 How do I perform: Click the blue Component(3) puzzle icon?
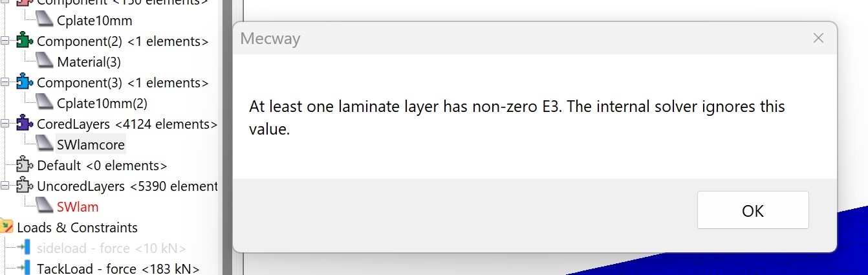[25, 83]
